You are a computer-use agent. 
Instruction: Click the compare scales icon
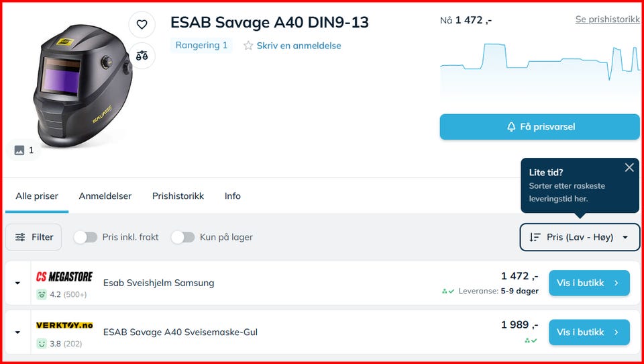click(x=142, y=56)
